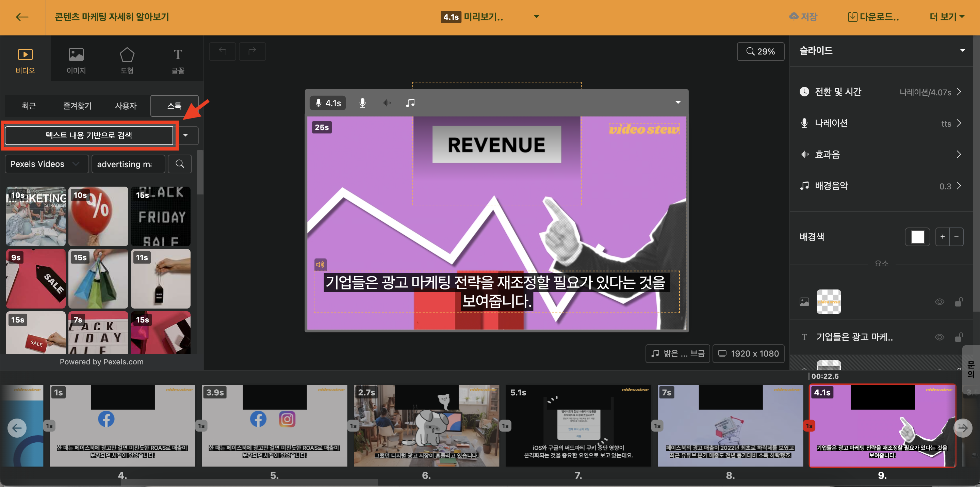980x487 pixels.
Task: Click the music note icon above slide
Action: (410, 103)
